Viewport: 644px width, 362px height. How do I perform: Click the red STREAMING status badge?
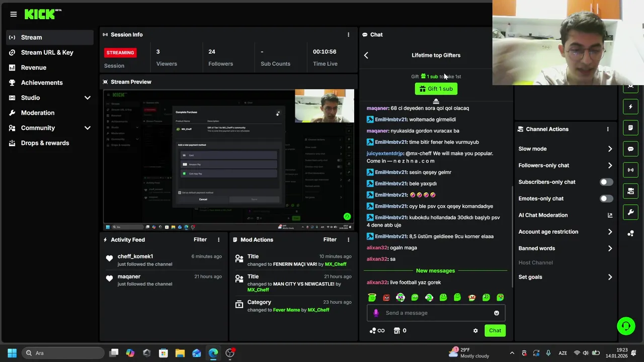coord(120,52)
